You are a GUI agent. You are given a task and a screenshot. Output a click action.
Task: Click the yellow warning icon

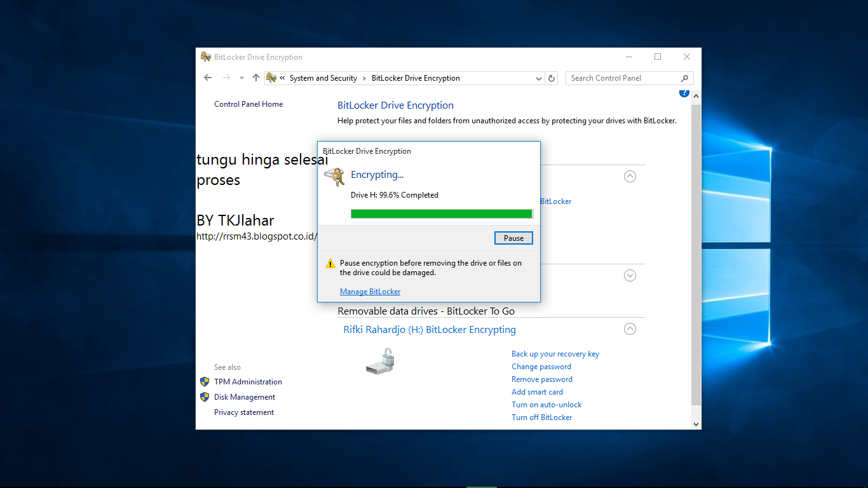pyautogui.click(x=330, y=264)
